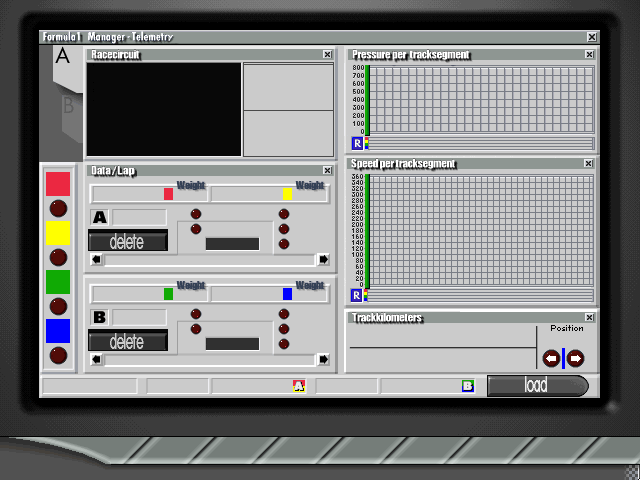Click the input field next to A icon
This screenshot has height=480, width=640.
(x=139, y=217)
